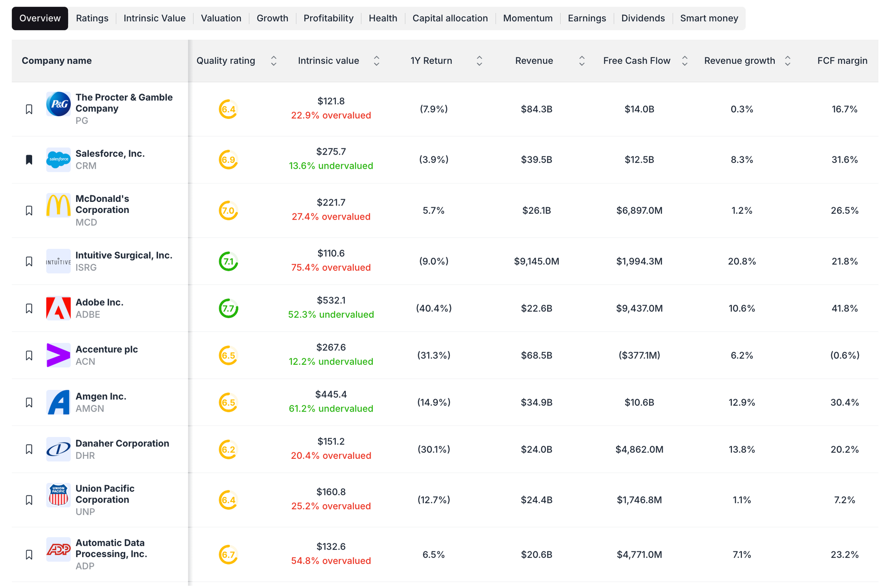Viewport: 891px width, 588px height.
Task: Remove the bookmark on Salesforce
Action: click(29, 159)
